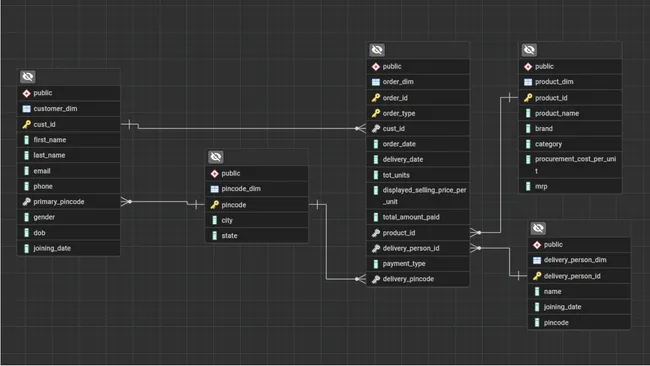650x366 pixels.
Task: Click table icon beside pincode_dim name
Action: click(x=214, y=189)
